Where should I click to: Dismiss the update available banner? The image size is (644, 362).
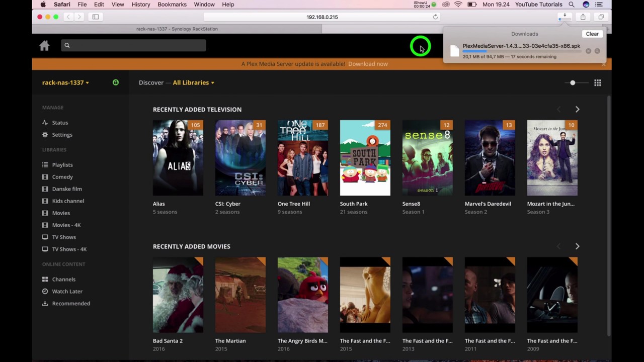pos(604,64)
